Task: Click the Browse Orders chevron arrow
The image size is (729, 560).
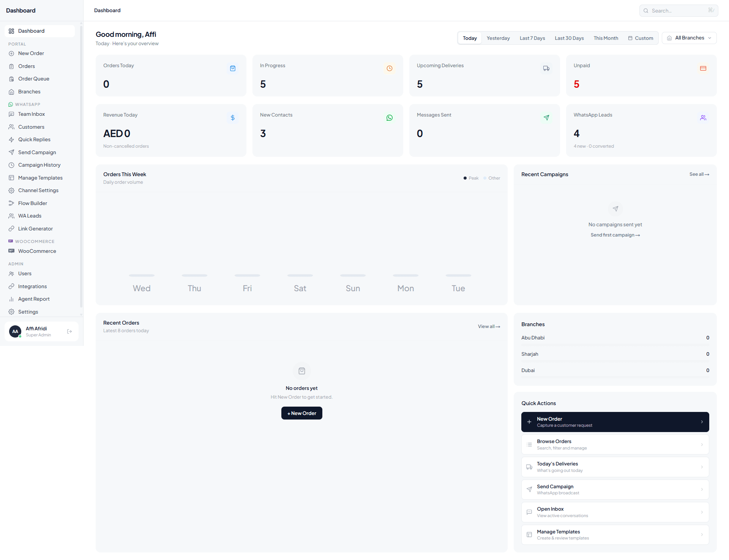Action: [702, 445]
